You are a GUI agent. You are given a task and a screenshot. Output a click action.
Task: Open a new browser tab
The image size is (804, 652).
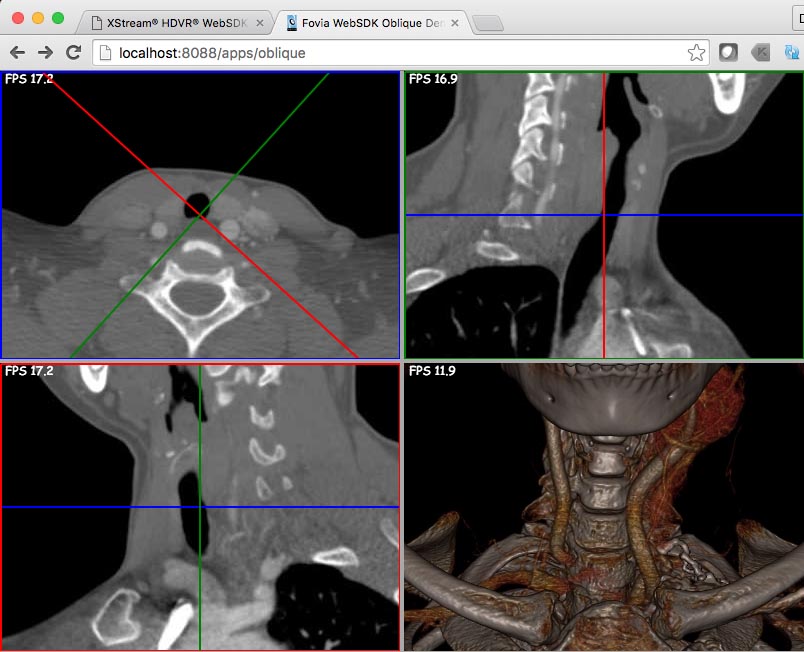pyautogui.click(x=487, y=22)
